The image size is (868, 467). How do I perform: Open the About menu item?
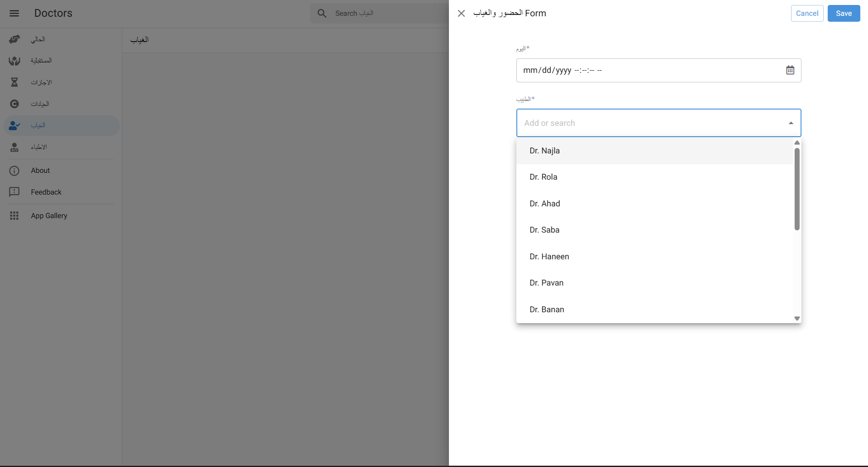(40, 171)
